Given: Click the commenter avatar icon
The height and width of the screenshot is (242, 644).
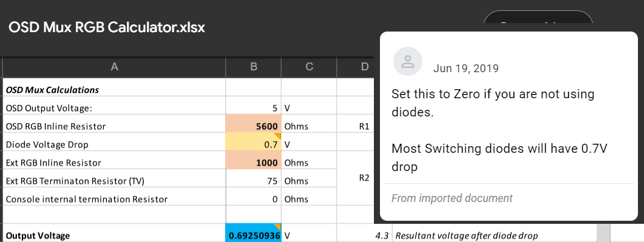Looking at the screenshot, I should pos(407,61).
